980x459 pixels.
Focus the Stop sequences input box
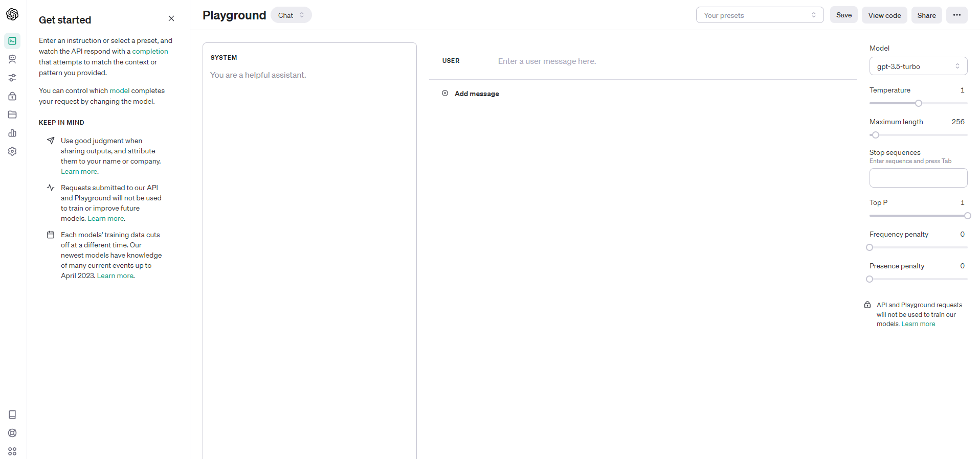918,178
